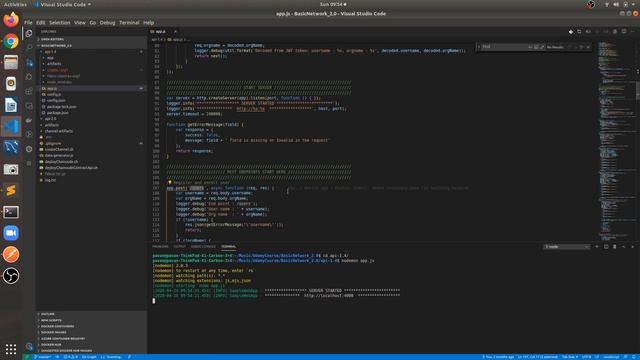Open the clock at top bar
This screenshot has width=640, height=360.
[333, 4]
